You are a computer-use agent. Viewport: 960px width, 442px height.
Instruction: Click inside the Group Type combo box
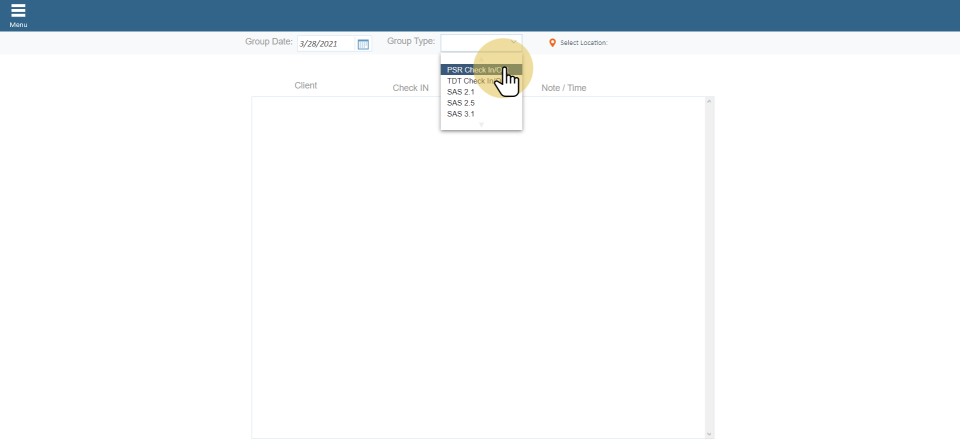tap(474, 42)
